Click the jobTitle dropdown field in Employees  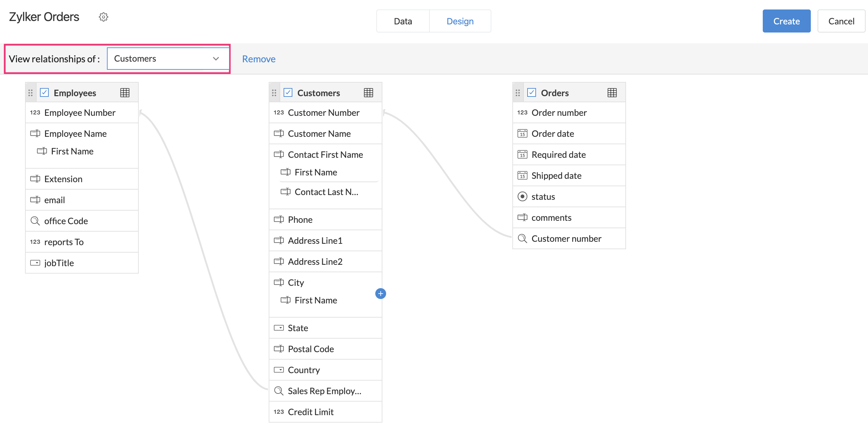click(x=59, y=263)
